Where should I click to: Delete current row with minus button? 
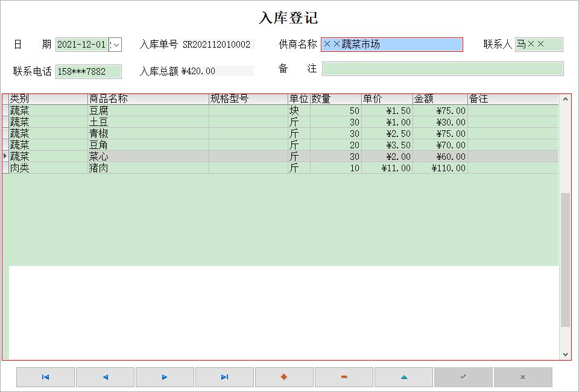click(344, 377)
